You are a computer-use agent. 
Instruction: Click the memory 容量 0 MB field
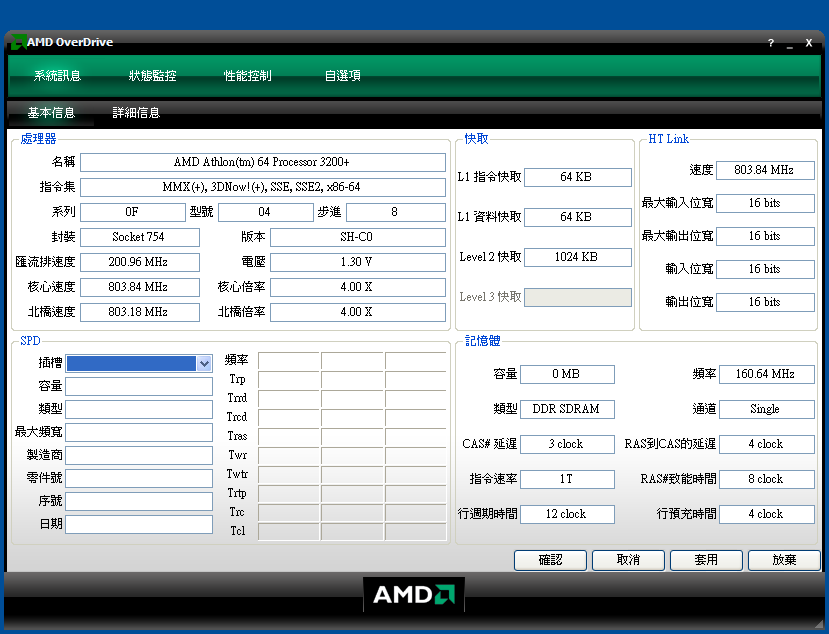click(x=567, y=374)
